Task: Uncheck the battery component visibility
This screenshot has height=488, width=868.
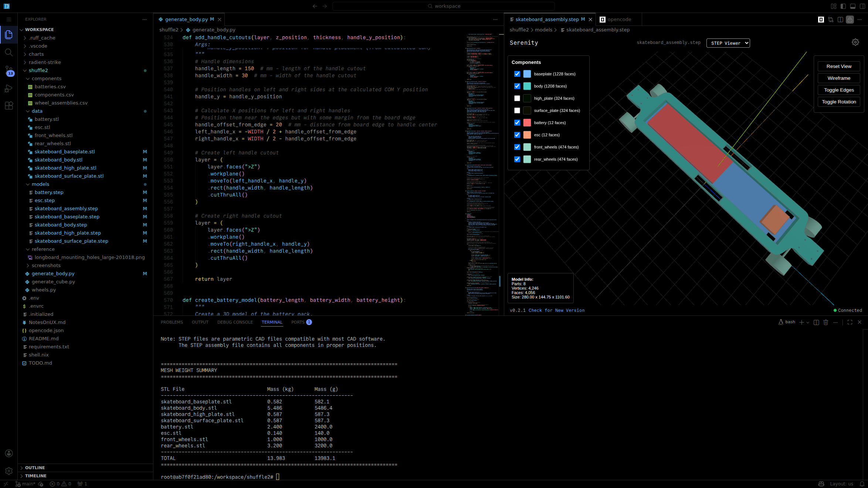Action: [x=517, y=122]
